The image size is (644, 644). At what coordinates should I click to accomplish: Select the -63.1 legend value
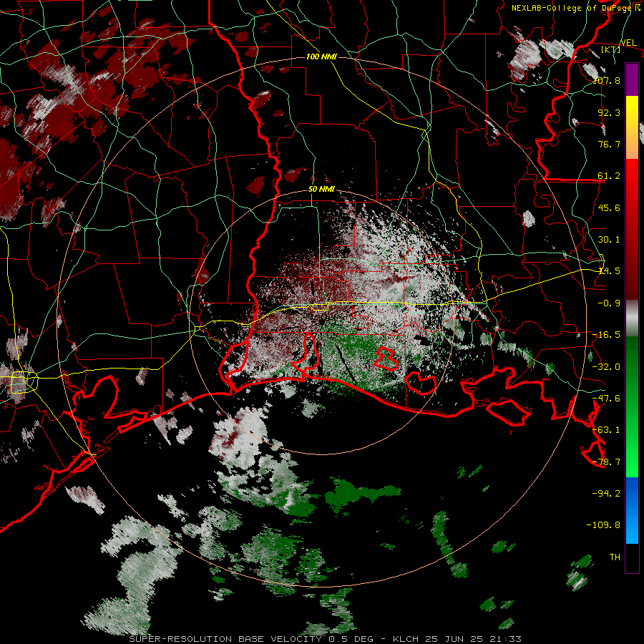pos(606,430)
